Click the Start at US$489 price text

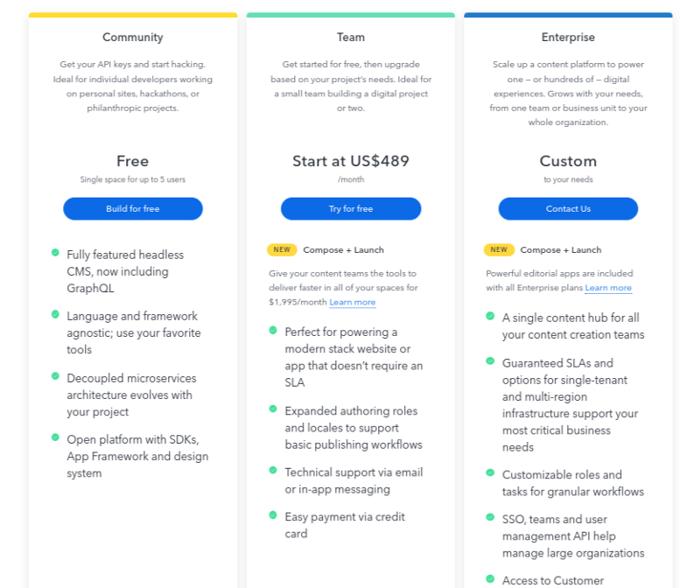tap(350, 161)
